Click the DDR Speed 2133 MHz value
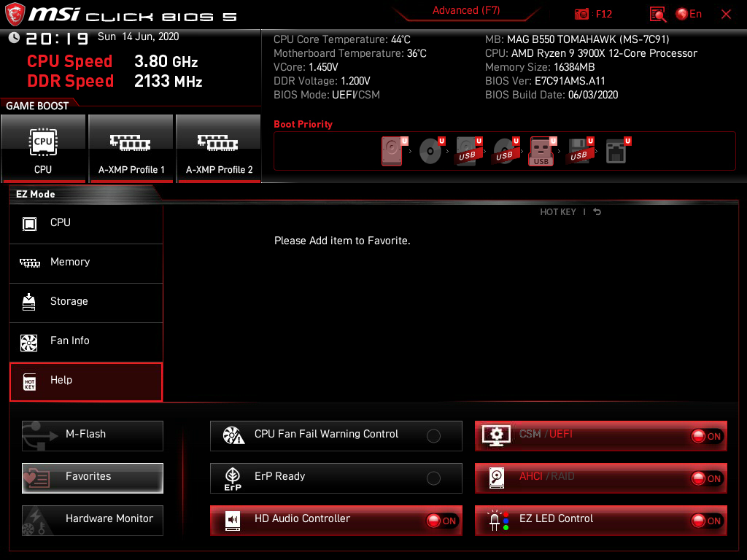 coord(169,82)
